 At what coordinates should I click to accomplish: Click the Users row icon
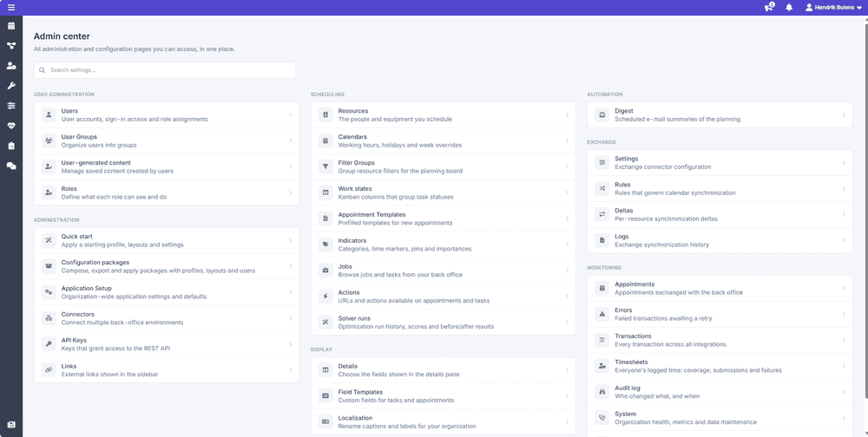49,115
